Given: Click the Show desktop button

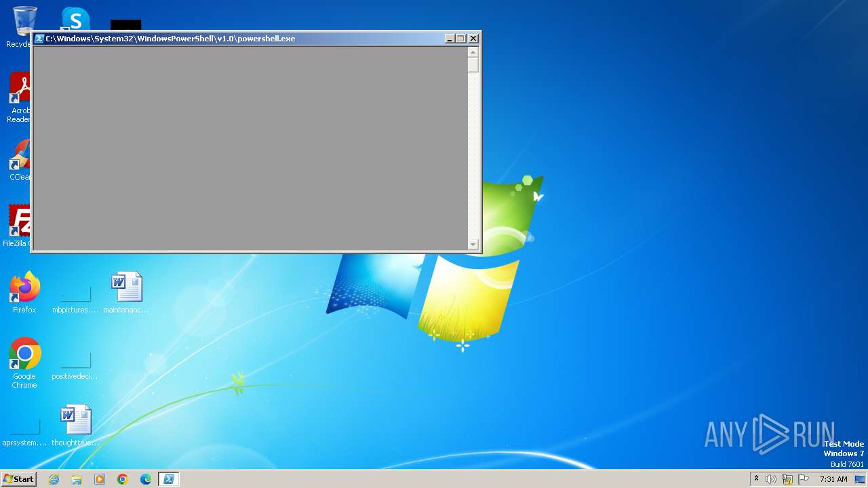Looking at the screenshot, I should click(861, 479).
